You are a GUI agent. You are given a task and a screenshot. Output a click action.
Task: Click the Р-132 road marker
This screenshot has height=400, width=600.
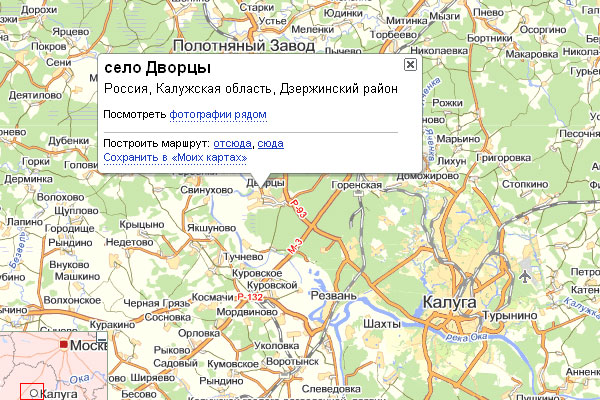pos(250,297)
